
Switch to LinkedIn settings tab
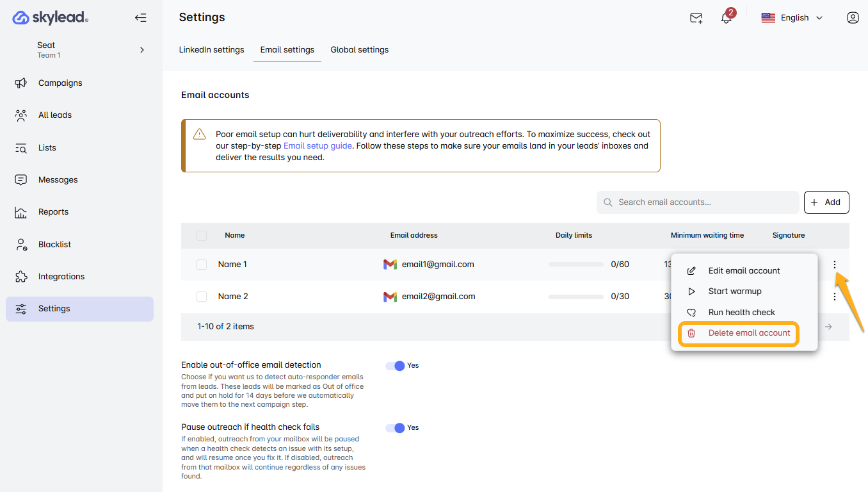(211, 49)
